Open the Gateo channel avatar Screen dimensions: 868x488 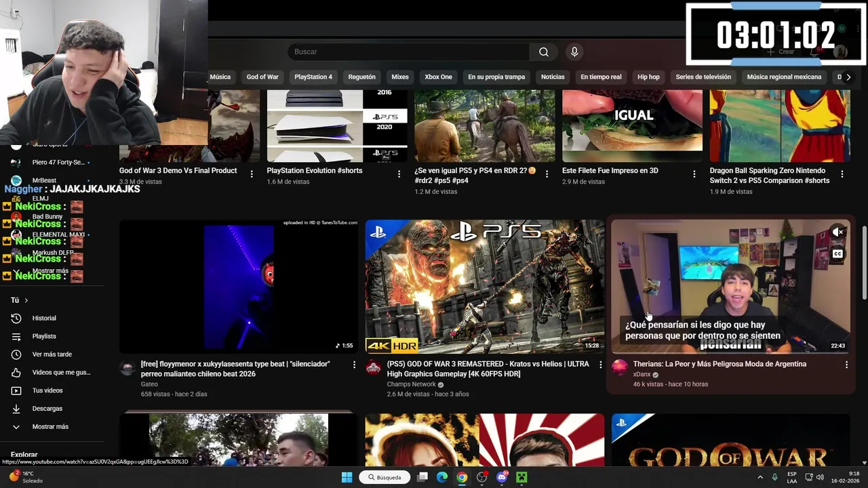[127, 368]
